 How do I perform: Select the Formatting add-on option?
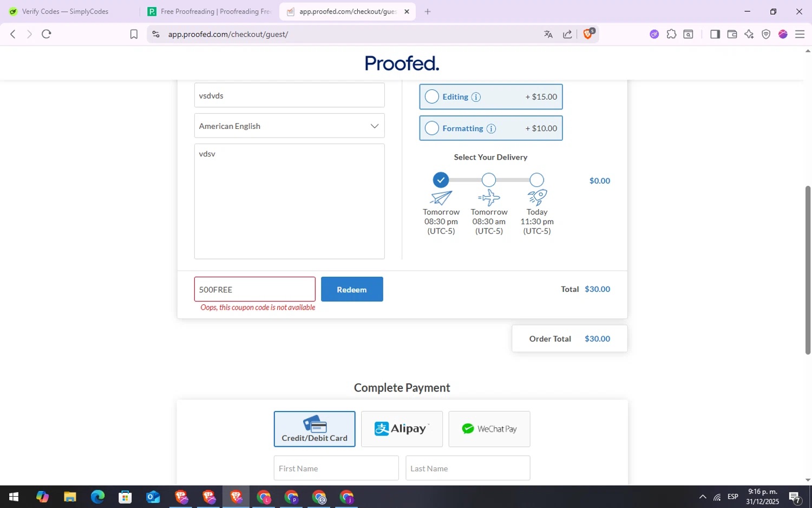pos(491,128)
